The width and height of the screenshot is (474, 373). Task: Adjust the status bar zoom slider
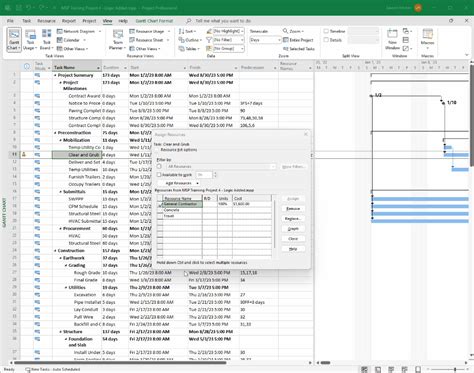[455, 369]
